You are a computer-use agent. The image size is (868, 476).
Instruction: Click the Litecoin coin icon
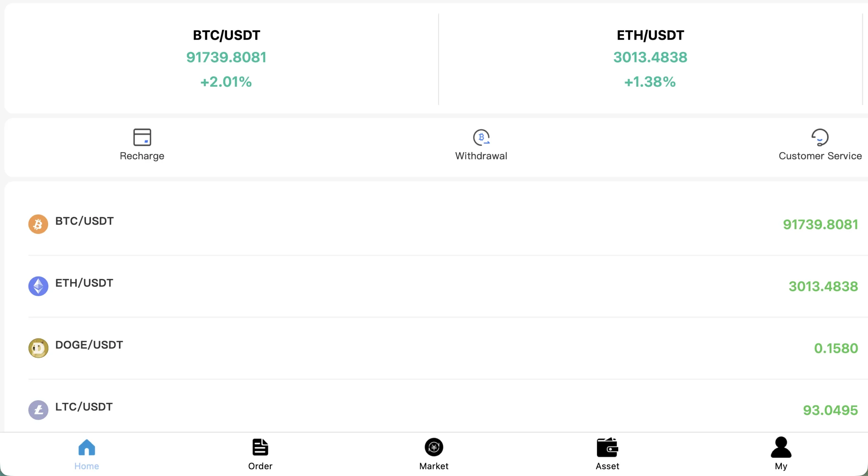(38, 410)
